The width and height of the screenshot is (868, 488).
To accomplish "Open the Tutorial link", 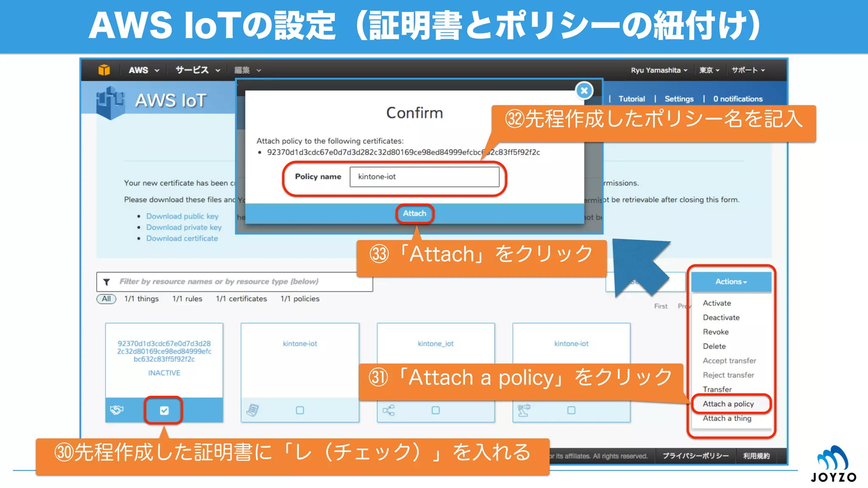I will 632,99.
